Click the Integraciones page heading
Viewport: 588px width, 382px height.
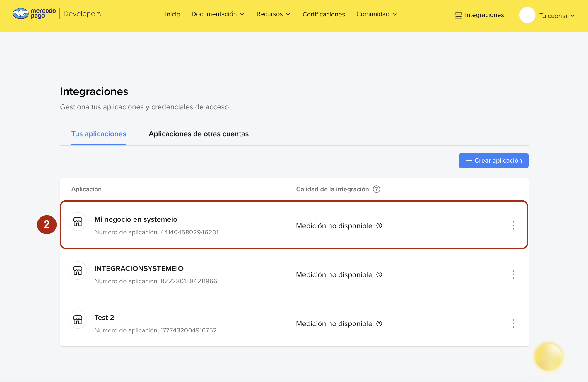click(x=94, y=91)
